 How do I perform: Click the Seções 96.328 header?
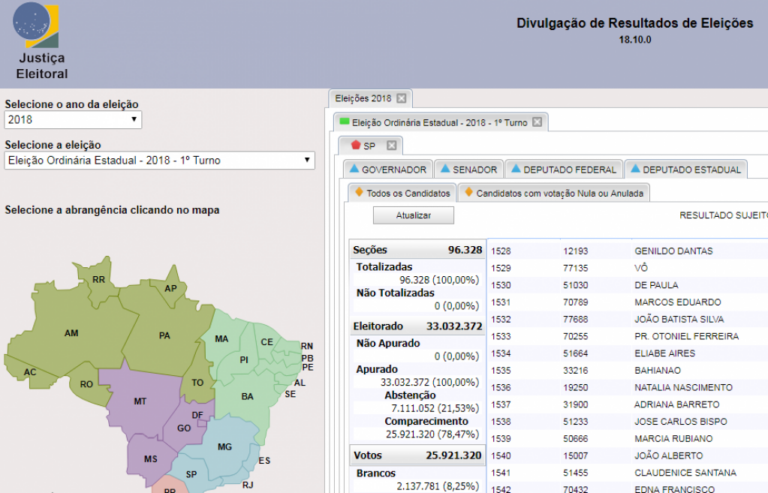click(417, 250)
